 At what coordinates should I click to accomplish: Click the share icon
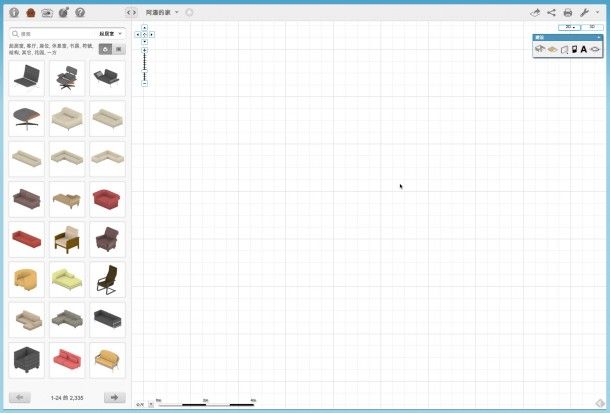551,12
